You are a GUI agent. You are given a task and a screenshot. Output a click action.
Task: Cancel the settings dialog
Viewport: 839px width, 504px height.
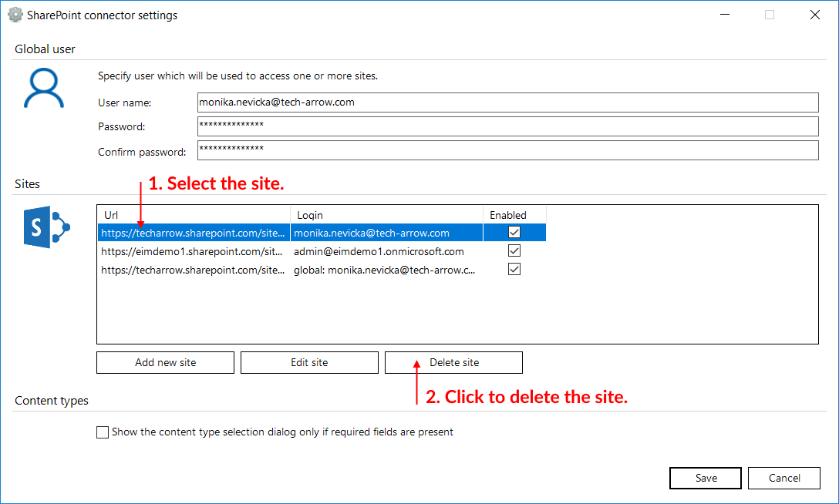coord(784,478)
